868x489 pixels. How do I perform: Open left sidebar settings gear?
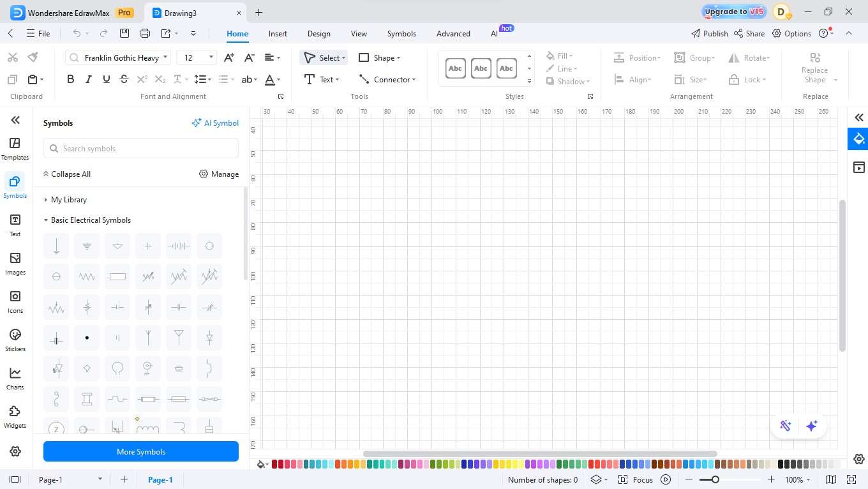[x=15, y=451]
